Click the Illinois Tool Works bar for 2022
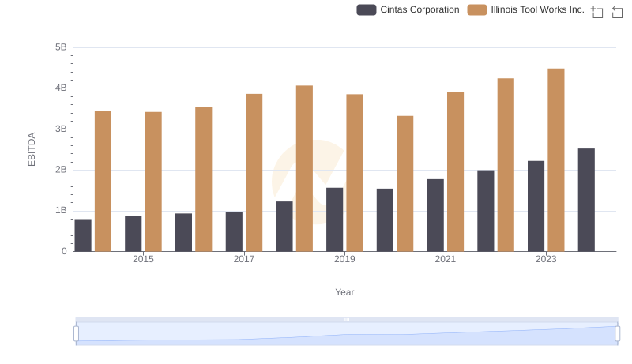Screen dimensions: 632x364 506,165
